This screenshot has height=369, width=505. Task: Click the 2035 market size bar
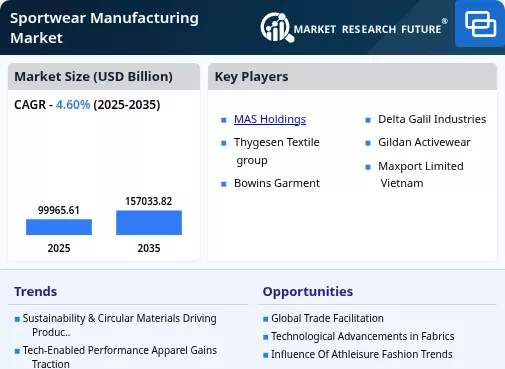click(x=149, y=223)
